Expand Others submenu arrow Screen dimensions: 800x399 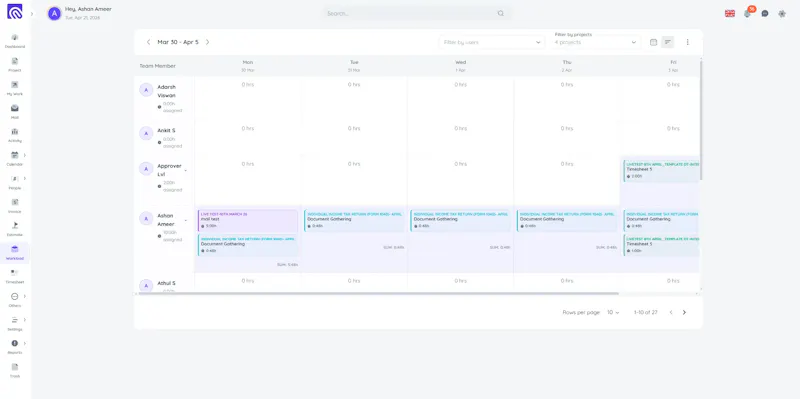point(24,296)
